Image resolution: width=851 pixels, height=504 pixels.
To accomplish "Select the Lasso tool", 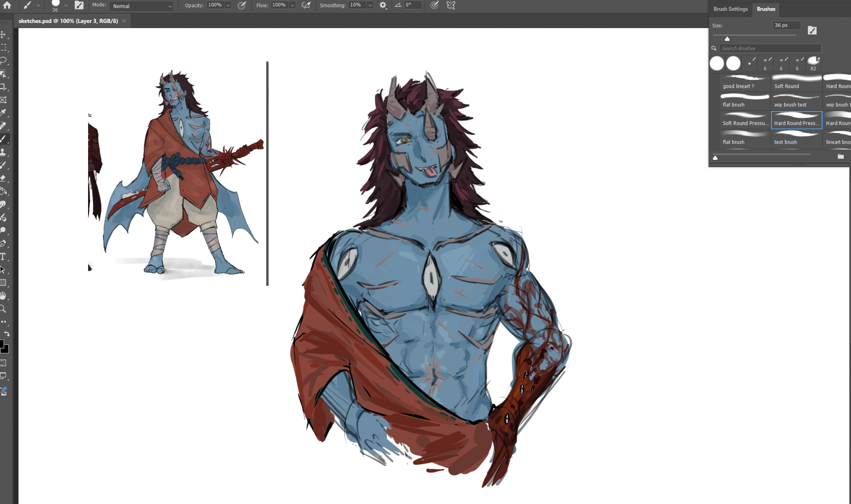I will pyautogui.click(x=3, y=60).
